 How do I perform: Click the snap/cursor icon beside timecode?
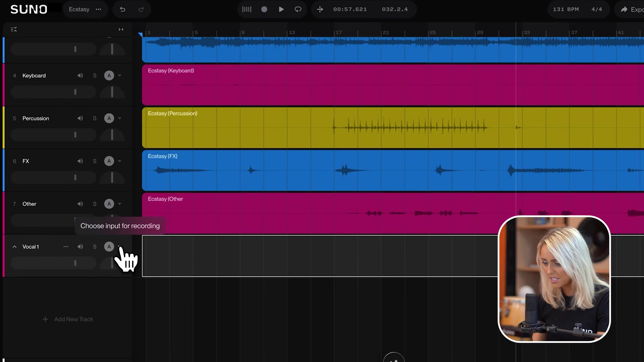click(320, 9)
